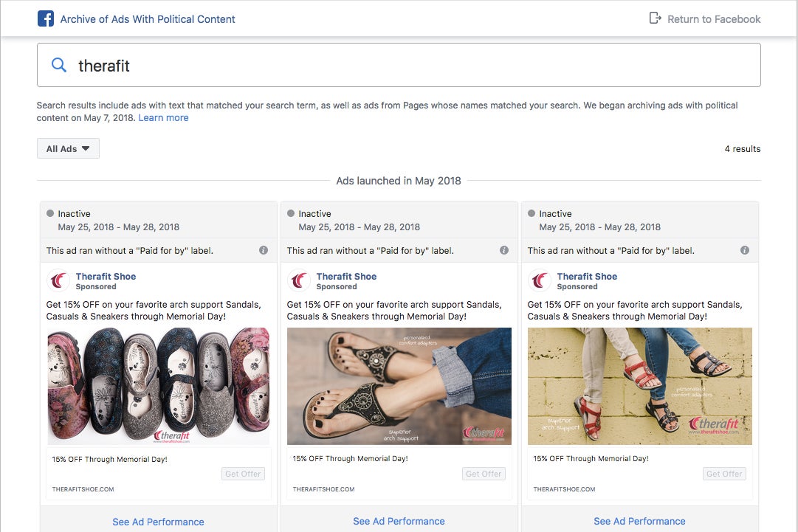
Task: Click the Return to Facebook exit icon
Action: 655,18
